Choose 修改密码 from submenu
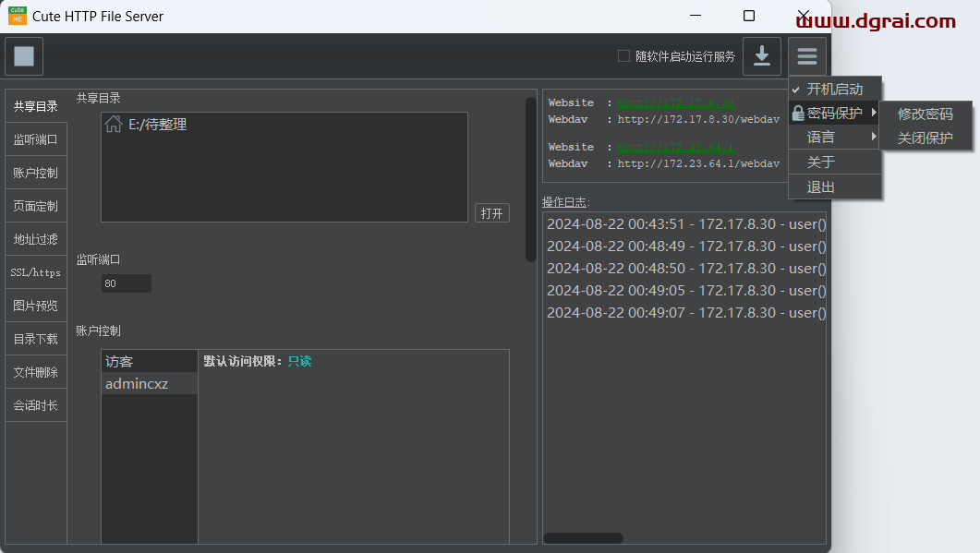Image resolution: width=980 pixels, height=553 pixels. 925,114
